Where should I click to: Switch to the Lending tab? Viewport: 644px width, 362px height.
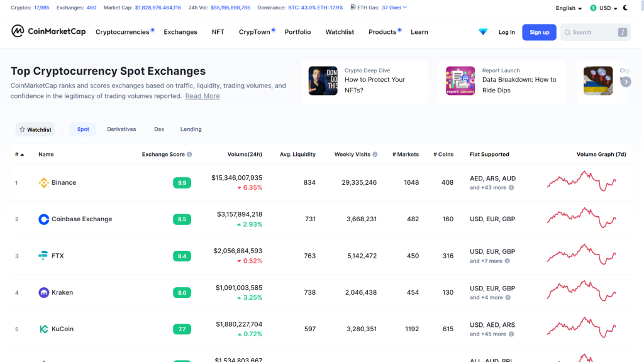(191, 129)
